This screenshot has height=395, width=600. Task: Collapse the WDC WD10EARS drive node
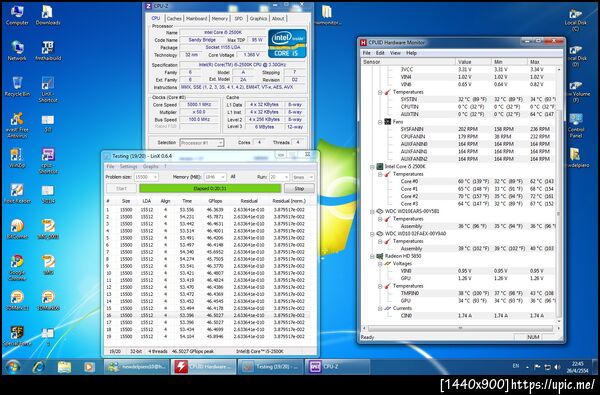tap(372, 211)
